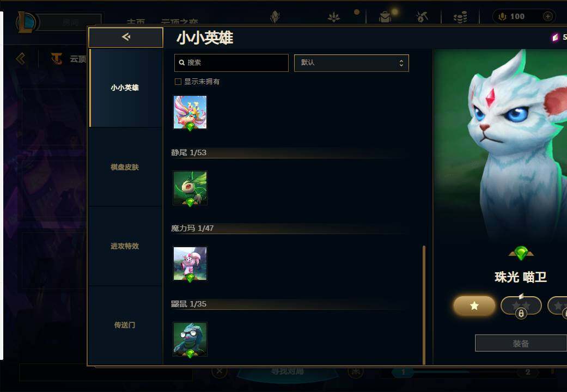
Task: Click the stepper arrows on 默认 dropdown
Action: point(401,63)
